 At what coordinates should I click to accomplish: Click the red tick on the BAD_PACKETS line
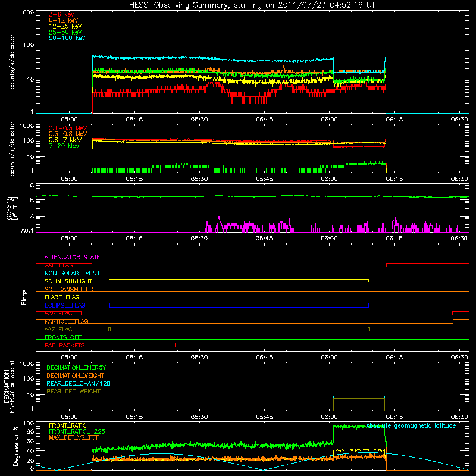tap(175, 345)
